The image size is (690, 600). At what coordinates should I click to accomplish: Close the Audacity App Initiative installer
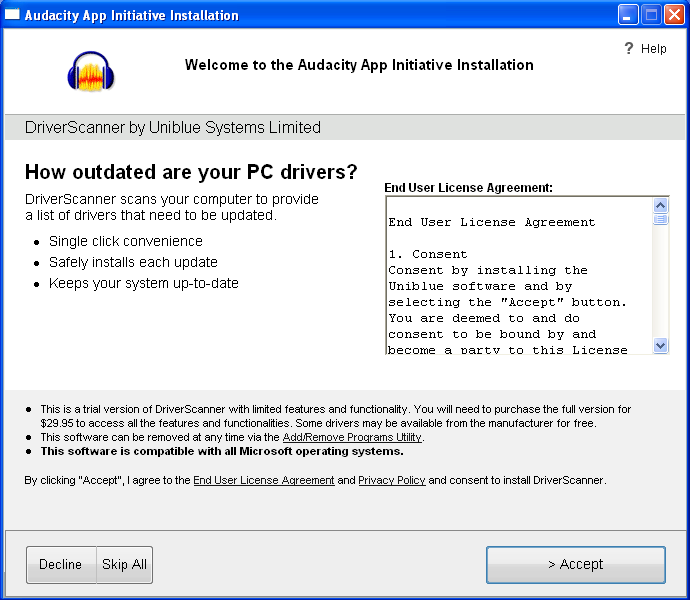click(674, 15)
